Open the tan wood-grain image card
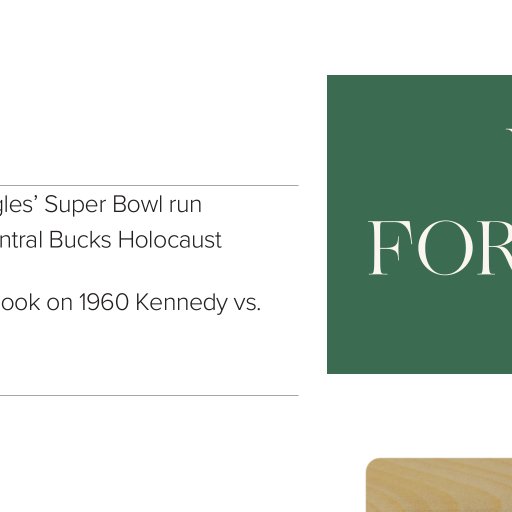 (x=439, y=485)
